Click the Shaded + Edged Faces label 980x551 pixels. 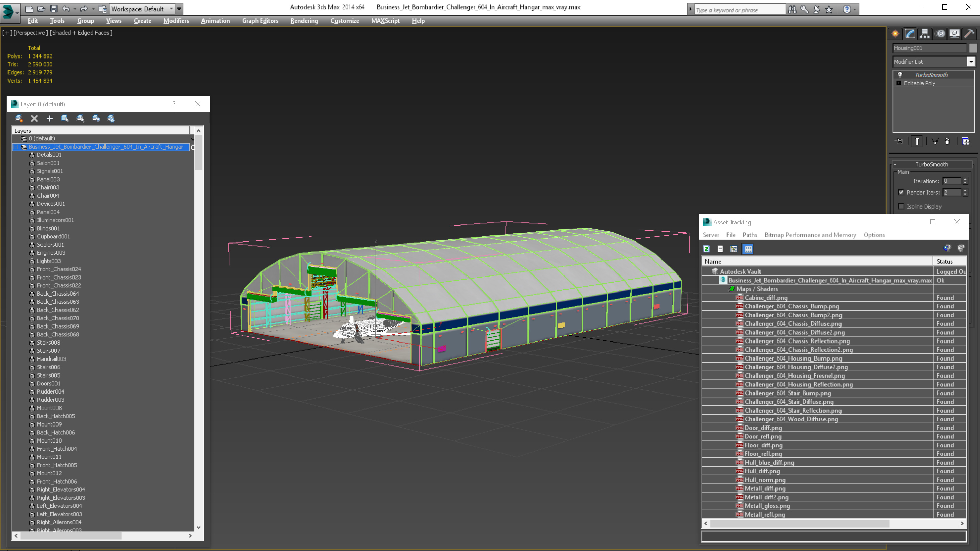[81, 33]
